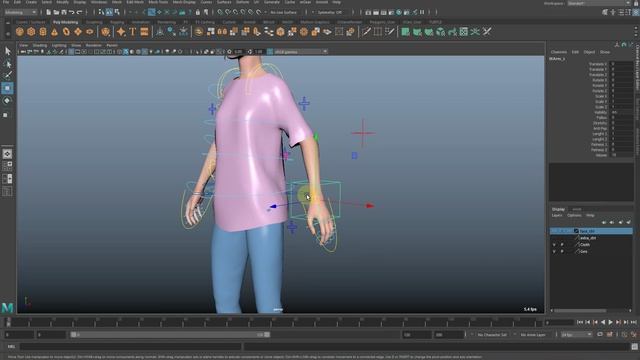The width and height of the screenshot is (640, 360).
Task: Jump to the end of playback range
Action: pyautogui.click(x=634, y=322)
